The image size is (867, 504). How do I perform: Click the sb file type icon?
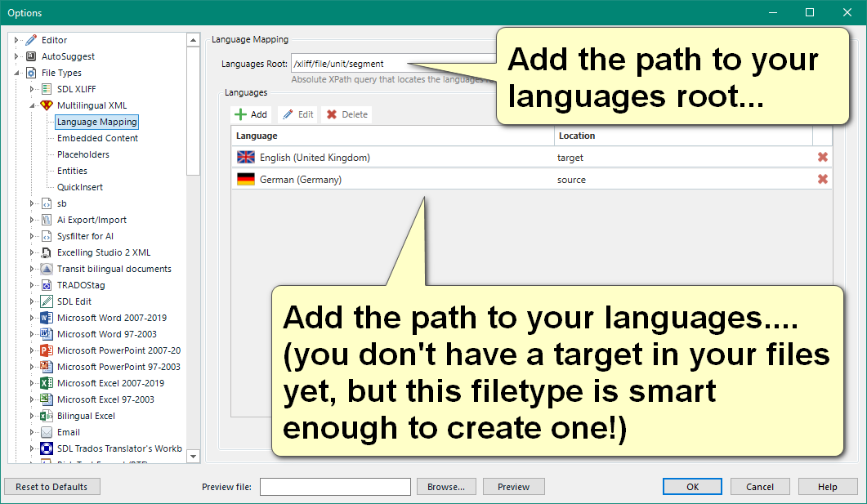(x=47, y=203)
